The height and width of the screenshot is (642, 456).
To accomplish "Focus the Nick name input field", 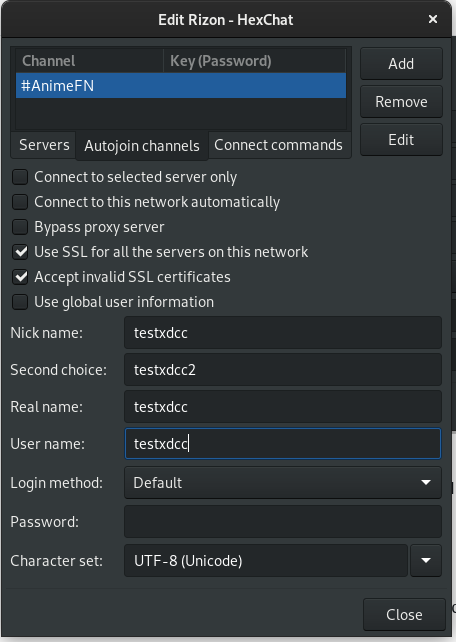I will click(x=283, y=333).
